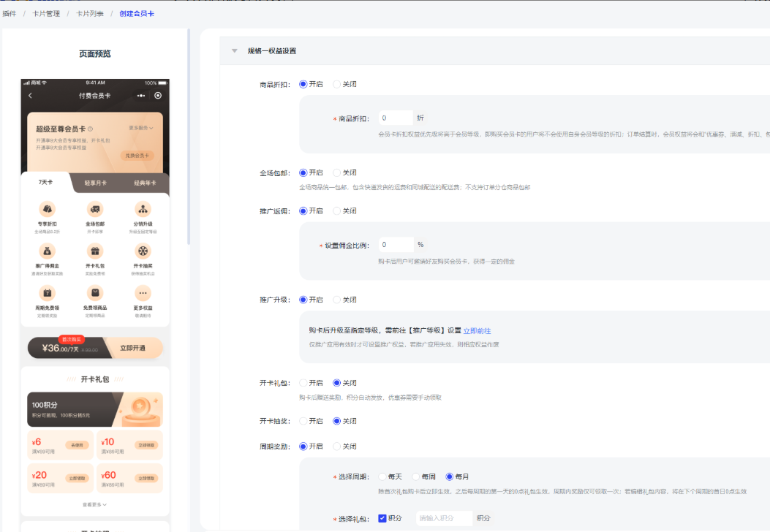The width and height of the screenshot is (770, 532).
Task: Enable 开卡礼包 by selecting 开启
Action: point(303,382)
